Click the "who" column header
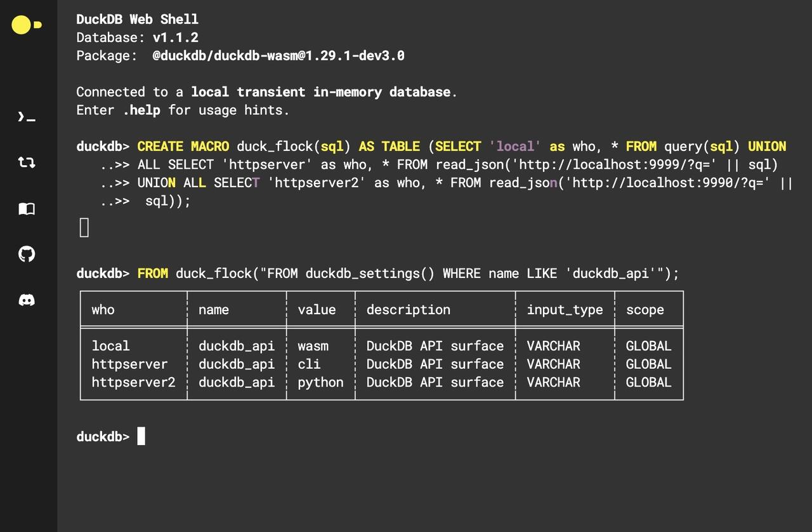The width and height of the screenshot is (812, 532). pos(103,310)
